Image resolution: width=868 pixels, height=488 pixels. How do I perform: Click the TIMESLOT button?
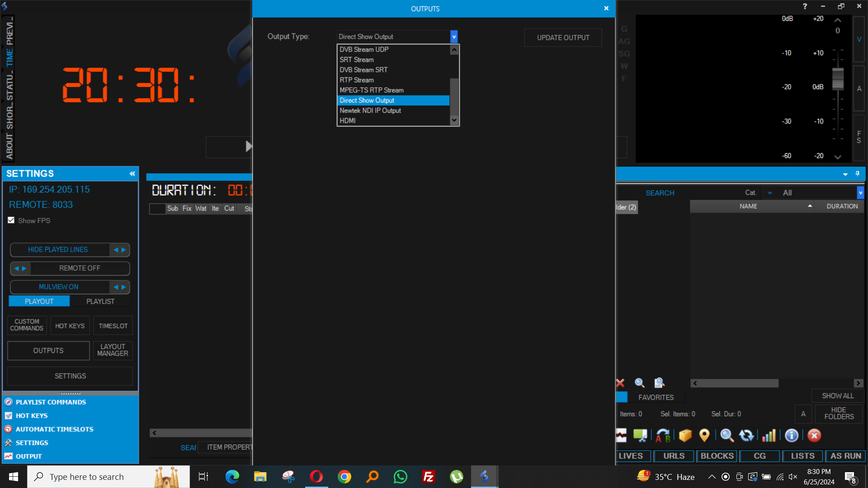[x=113, y=326]
